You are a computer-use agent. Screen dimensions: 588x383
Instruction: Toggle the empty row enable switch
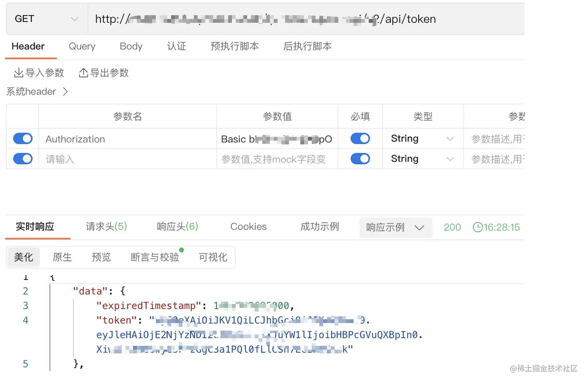click(23, 159)
